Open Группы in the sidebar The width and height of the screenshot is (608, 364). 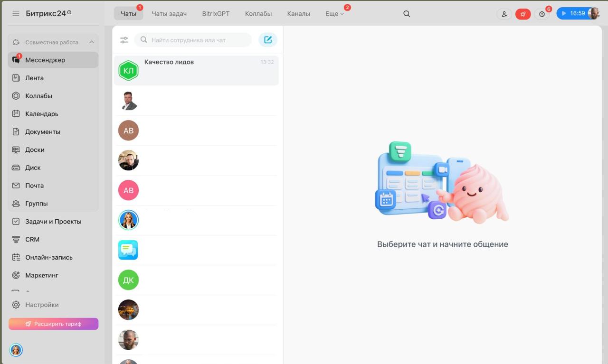(53, 204)
